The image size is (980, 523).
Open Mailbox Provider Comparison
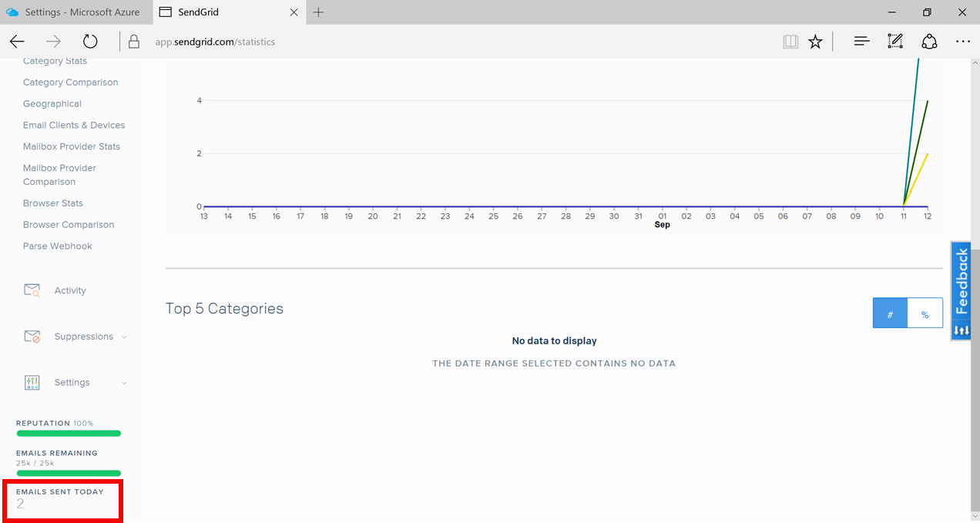tap(60, 175)
